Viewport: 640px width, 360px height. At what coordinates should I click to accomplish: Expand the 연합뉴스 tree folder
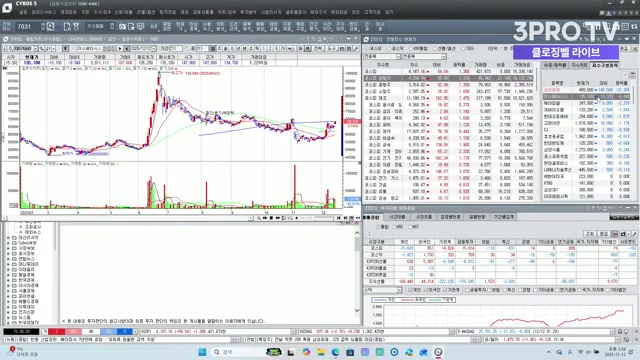8,259
